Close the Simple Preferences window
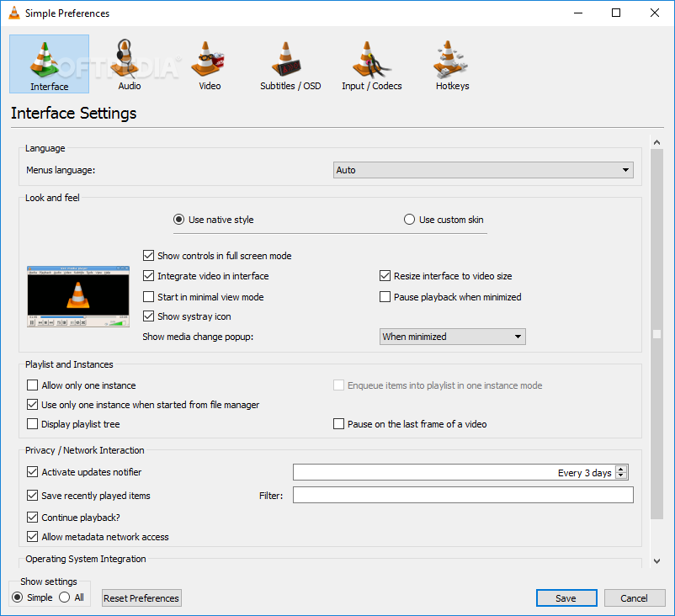 pos(654,13)
